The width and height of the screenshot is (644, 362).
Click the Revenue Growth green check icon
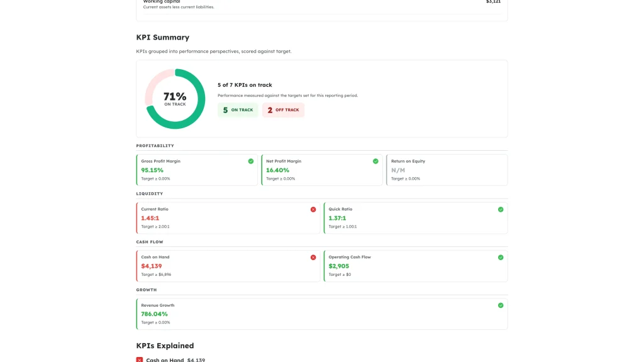[500, 305]
